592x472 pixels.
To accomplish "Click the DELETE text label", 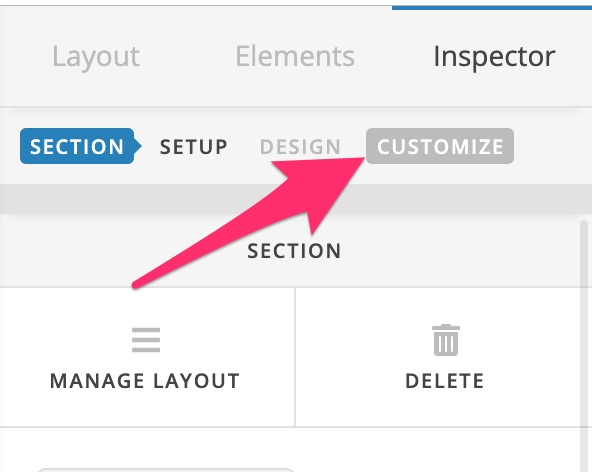I will (445, 381).
